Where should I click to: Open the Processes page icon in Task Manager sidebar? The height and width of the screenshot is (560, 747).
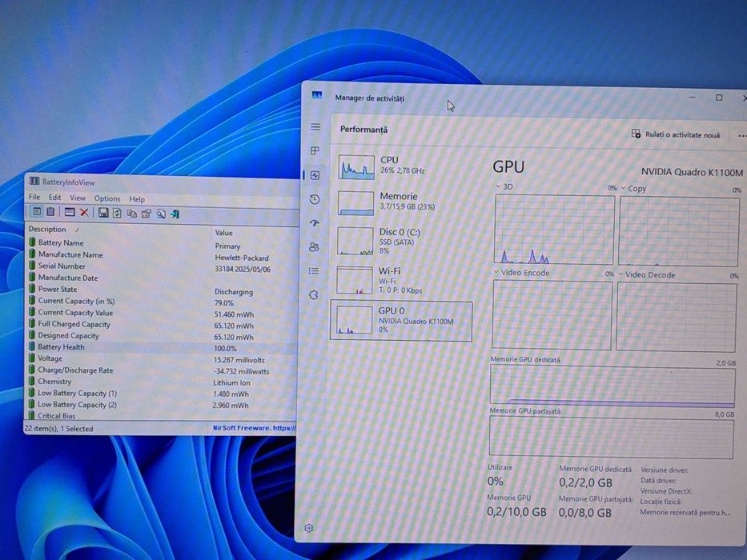pyautogui.click(x=315, y=151)
